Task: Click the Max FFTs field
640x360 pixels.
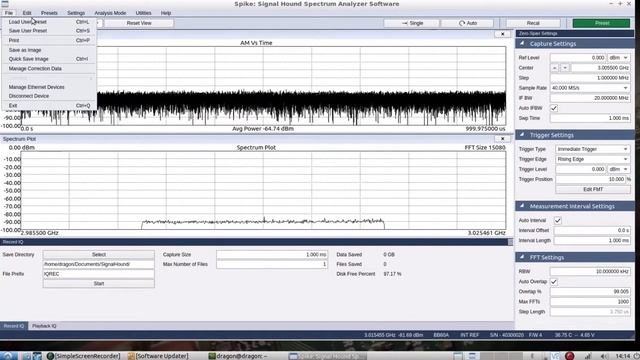Action: point(590,302)
